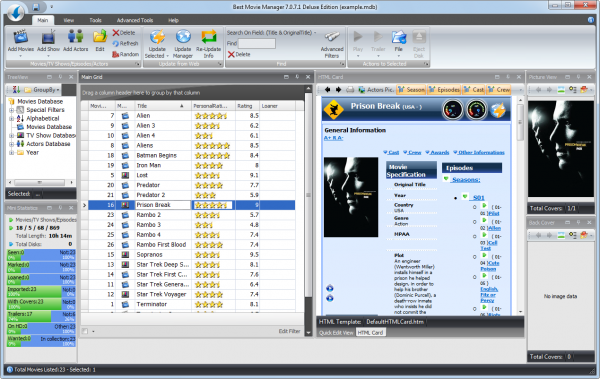This screenshot has width=600, height=379.
Task: Click Delete under the Find field
Action: click(x=239, y=55)
